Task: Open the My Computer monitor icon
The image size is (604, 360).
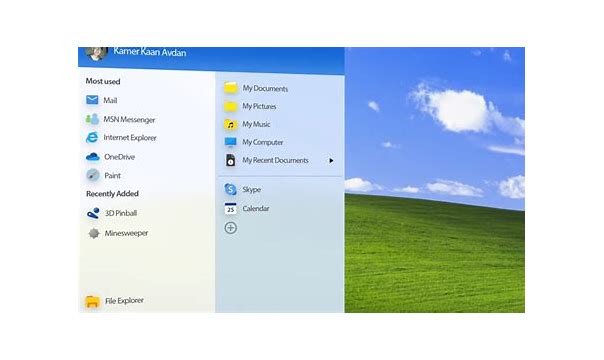Action: coord(230,142)
